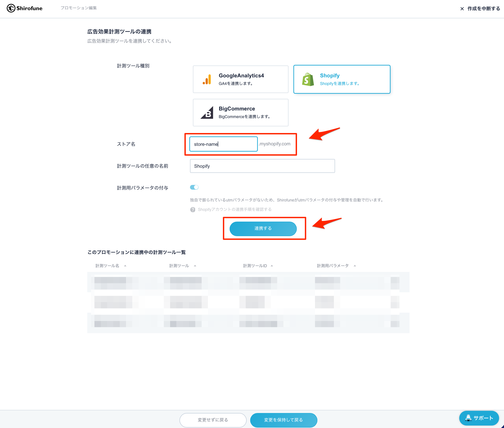Toggle the 計測用パラメータの付与 switch
Image resolution: width=504 pixels, height=428 pixels.
pyautogui.click(x=194, y=187)
